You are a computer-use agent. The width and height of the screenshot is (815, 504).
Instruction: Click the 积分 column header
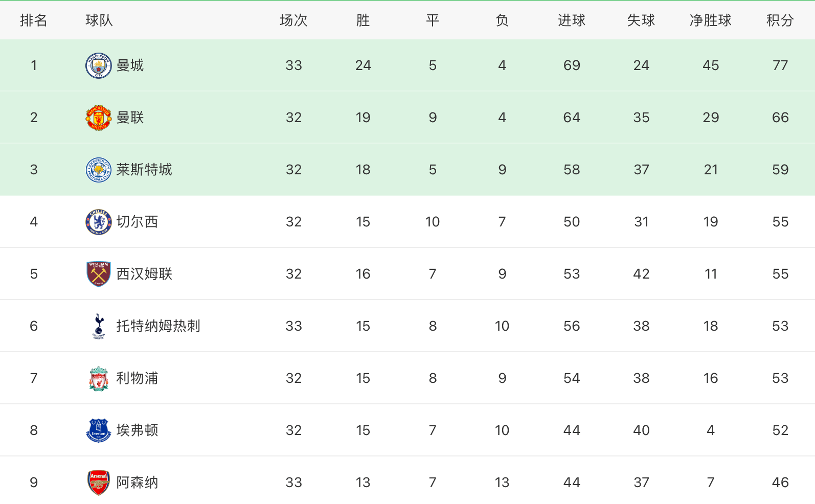[780, 20]
